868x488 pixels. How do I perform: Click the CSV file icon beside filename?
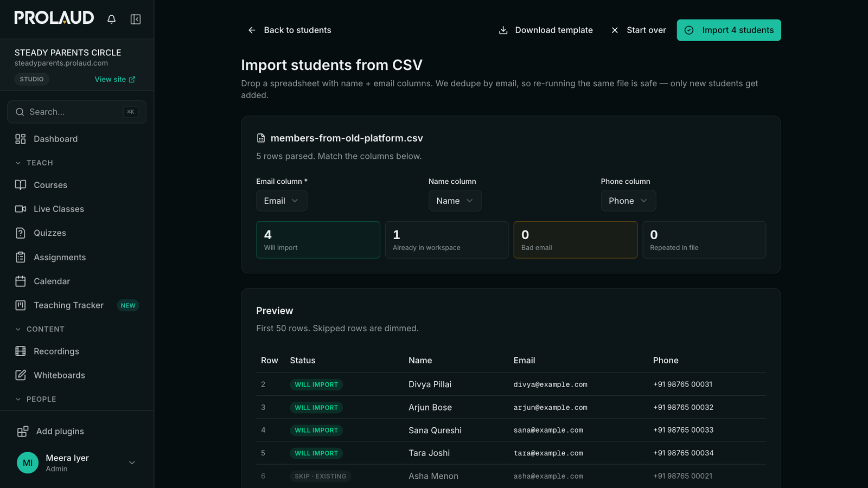[261, 138]
